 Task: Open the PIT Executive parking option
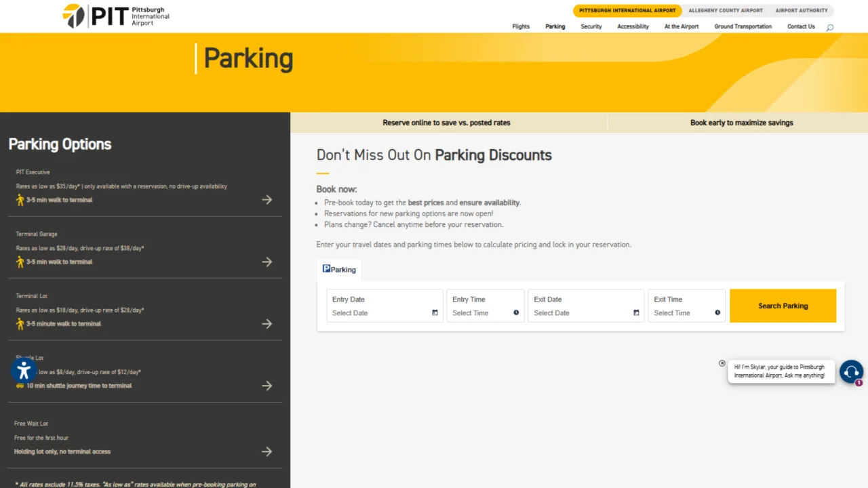click(144, 186)
